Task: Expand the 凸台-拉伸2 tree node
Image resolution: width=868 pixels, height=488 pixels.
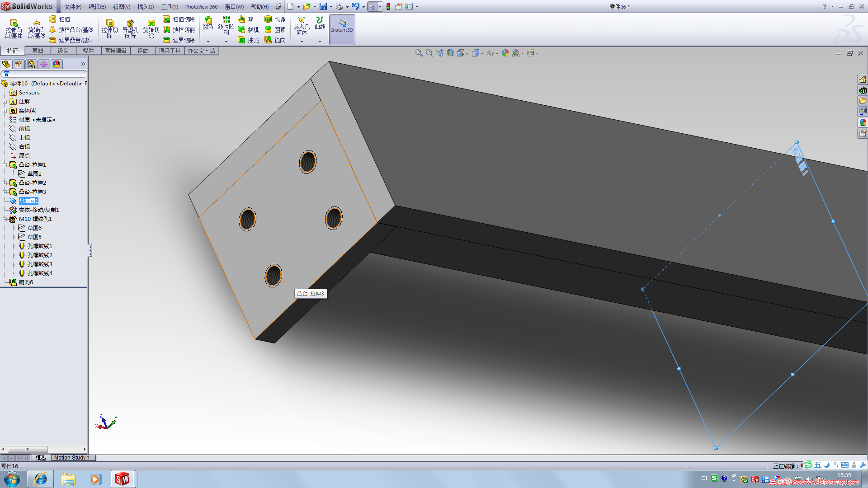Action: tap(5, 183)
